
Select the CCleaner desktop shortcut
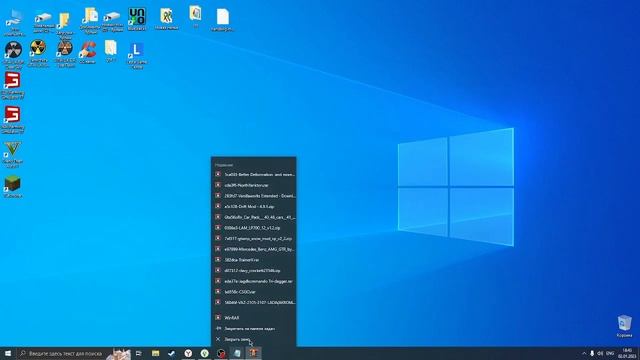87,52
